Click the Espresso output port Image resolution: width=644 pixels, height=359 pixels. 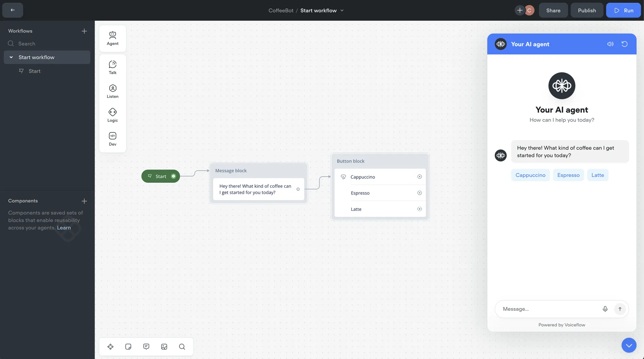click(419, 193)
